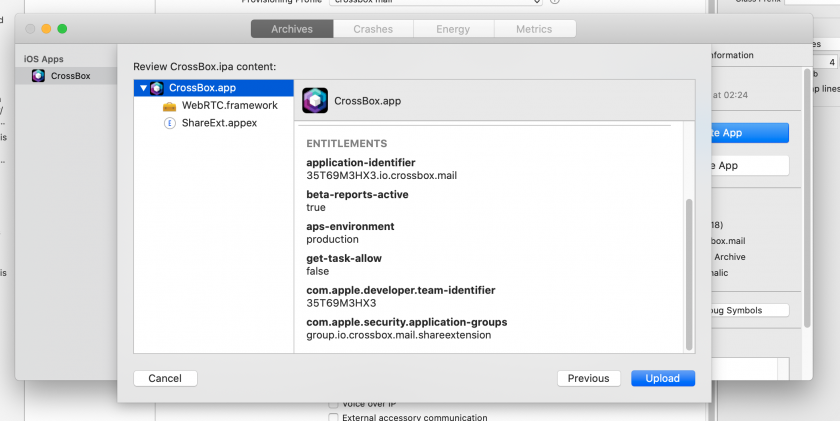Click the entitlements pane vertical scrollbar
This screenshot has width=840, height=421.
(689, 274)
